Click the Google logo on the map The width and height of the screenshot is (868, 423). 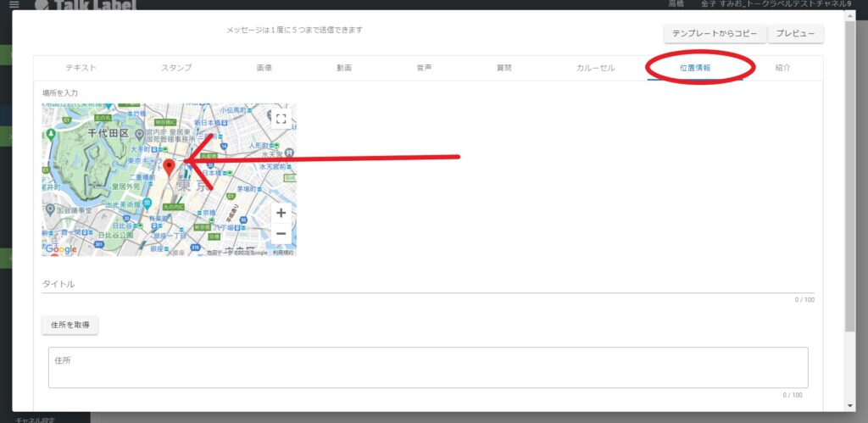[x=61, y=249]
